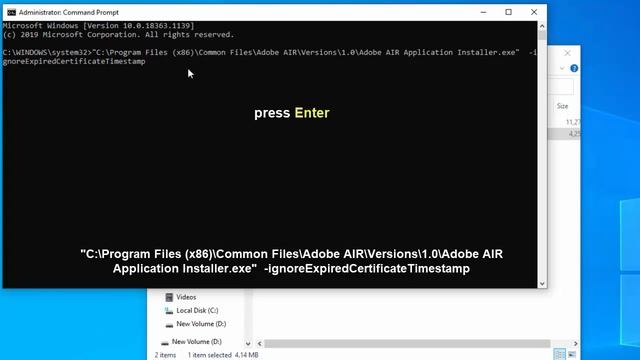This screenshot has height=360, width=640.
Task: Click the Command Prompt title bar icon
Action: (11, 13)
